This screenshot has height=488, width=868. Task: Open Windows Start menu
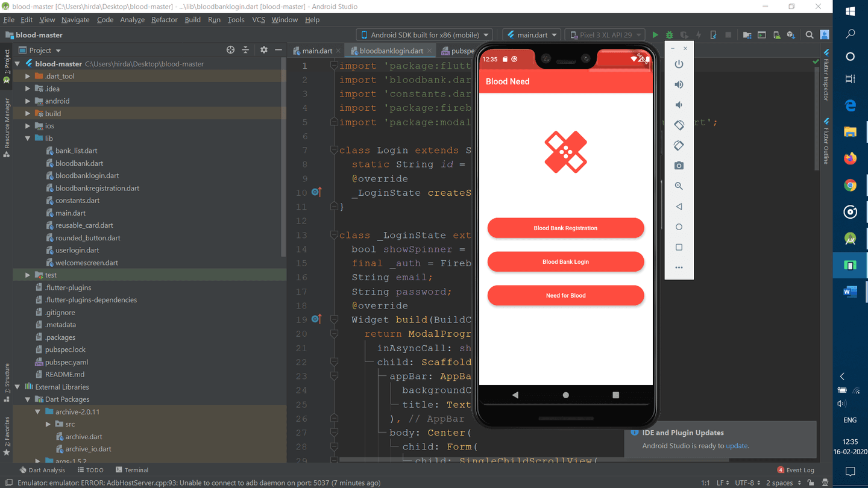click(851, 11)
